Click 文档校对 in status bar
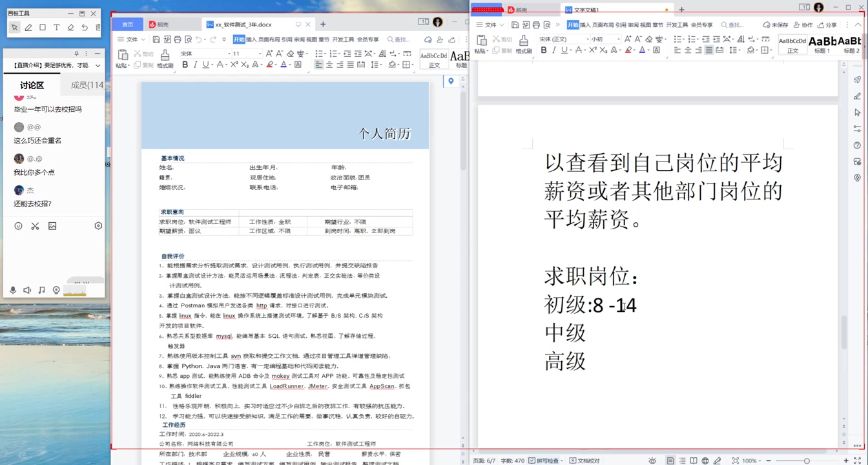868x465 pixels. 584,460
